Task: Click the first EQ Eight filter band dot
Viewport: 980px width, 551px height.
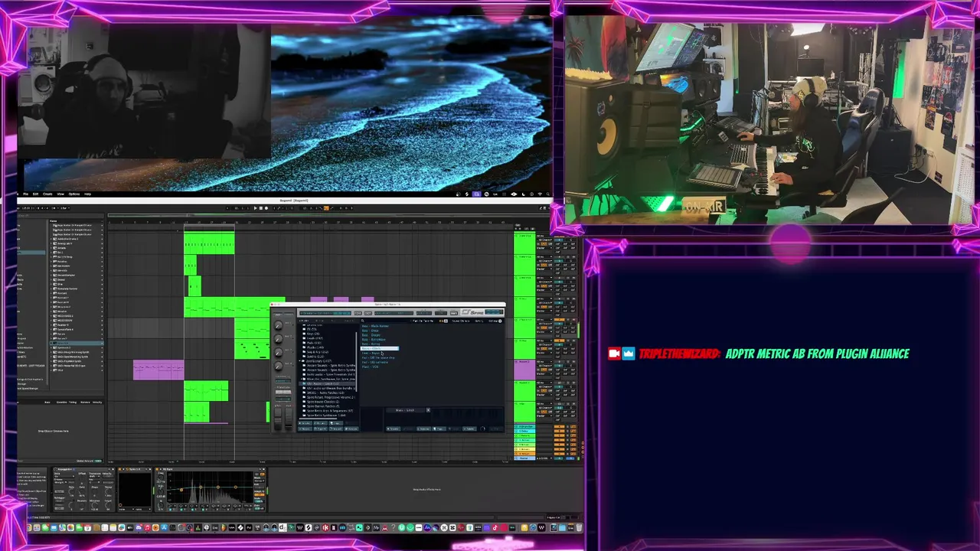Action: coord(181,490)
